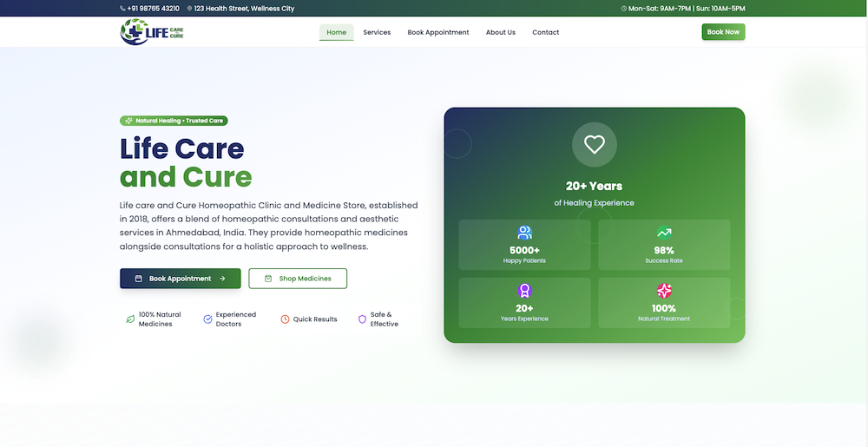Click the shield icon beside Safe & Effective
This screenshot has height=447, width=868.
(x=362, y=319)
